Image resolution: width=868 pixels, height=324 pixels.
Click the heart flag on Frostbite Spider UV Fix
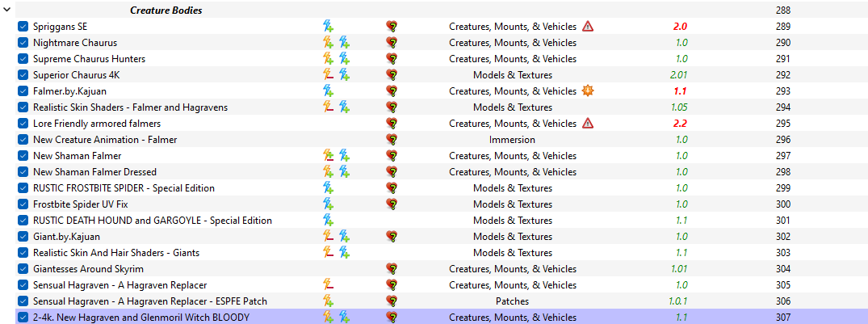[x=392, y=204]
